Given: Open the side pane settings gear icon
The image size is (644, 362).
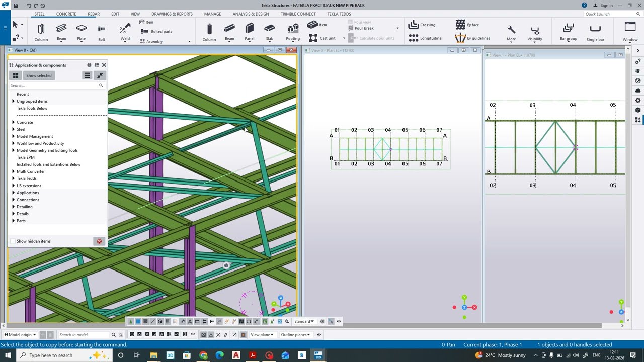Looking at the screenshot, I should click(x=638, y=100).
